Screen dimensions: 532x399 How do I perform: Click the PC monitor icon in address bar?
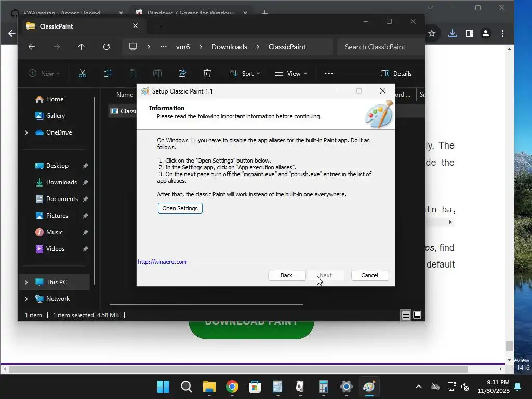pos(133,47)
